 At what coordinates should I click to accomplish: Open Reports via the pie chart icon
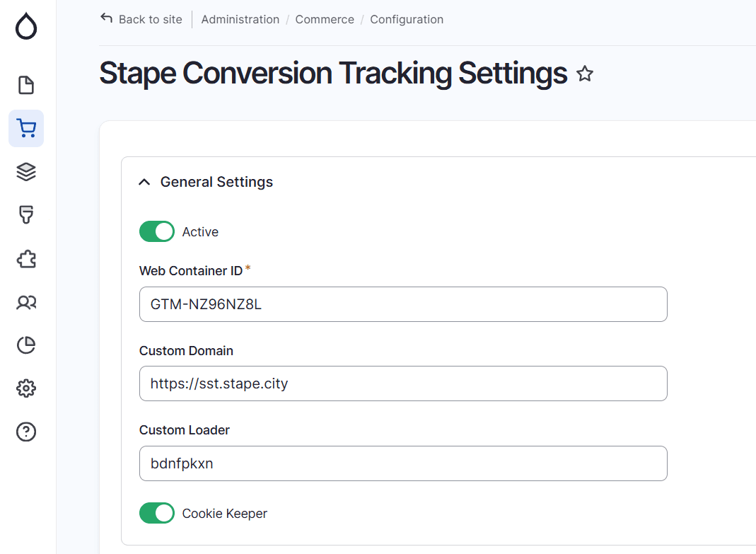(25, 345)
